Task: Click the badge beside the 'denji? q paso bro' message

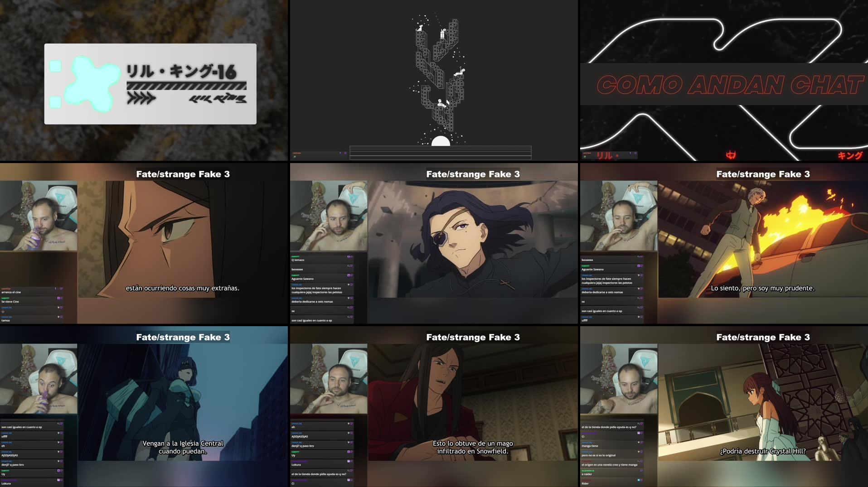Action: click(348, 443)
